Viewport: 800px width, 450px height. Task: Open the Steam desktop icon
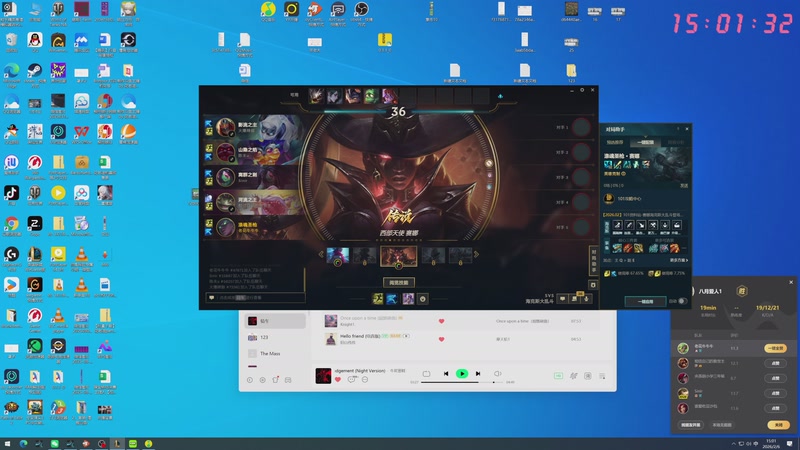35,71
